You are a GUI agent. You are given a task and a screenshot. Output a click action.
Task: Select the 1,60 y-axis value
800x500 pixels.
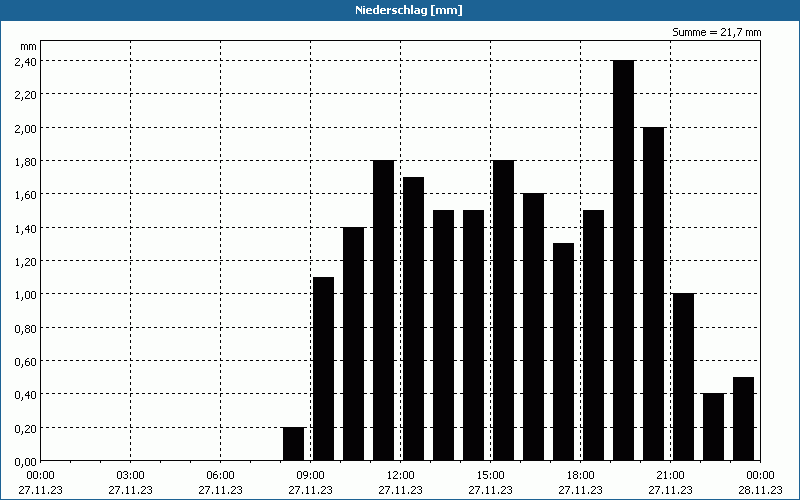click(25, 194)
